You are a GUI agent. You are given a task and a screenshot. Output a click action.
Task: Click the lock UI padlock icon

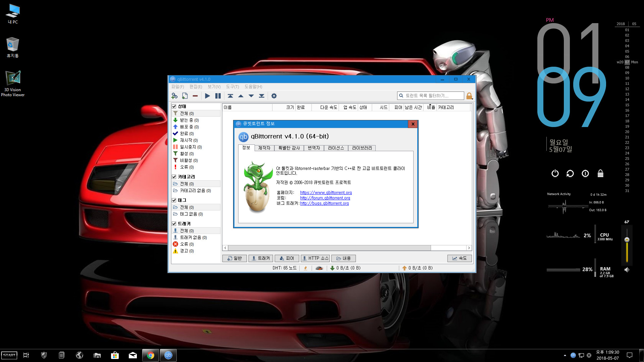tap(469, 96)
